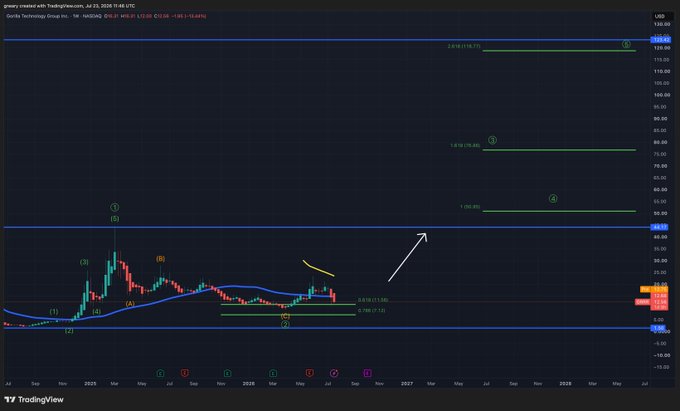
Task: Click the green earnings marker above Jun 2025
Action: 160,373
